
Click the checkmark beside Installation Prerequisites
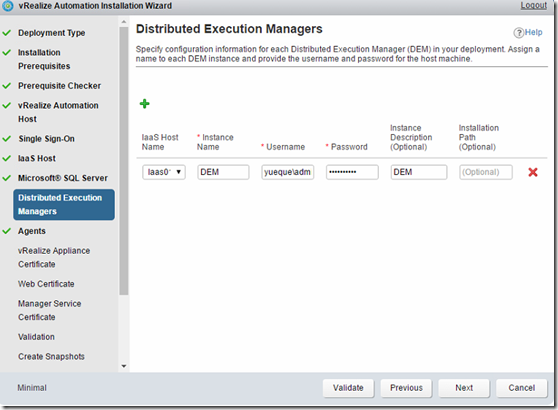click(7, 52)
